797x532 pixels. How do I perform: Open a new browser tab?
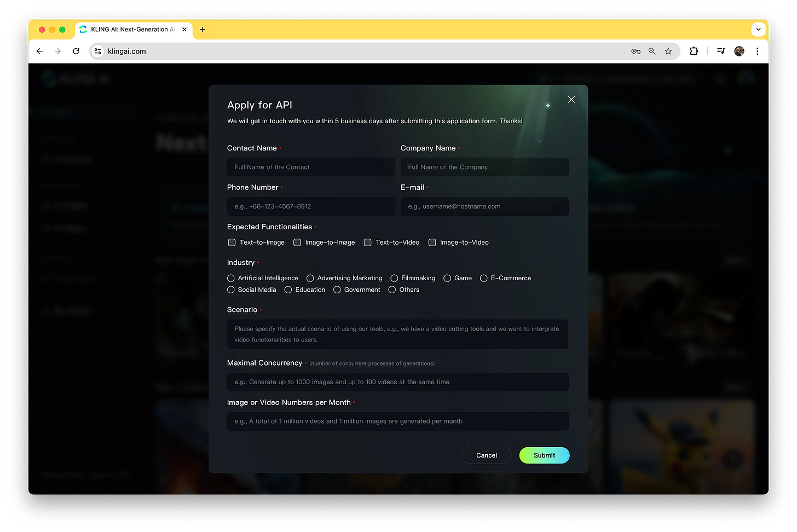coord(203,30)
